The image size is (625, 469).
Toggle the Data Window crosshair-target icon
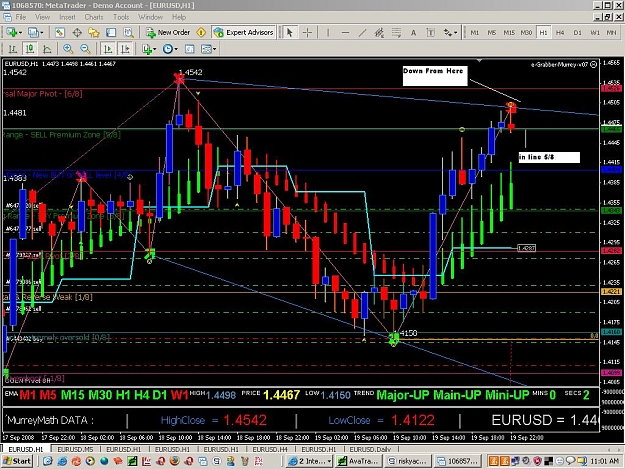(x=77, y=32)
